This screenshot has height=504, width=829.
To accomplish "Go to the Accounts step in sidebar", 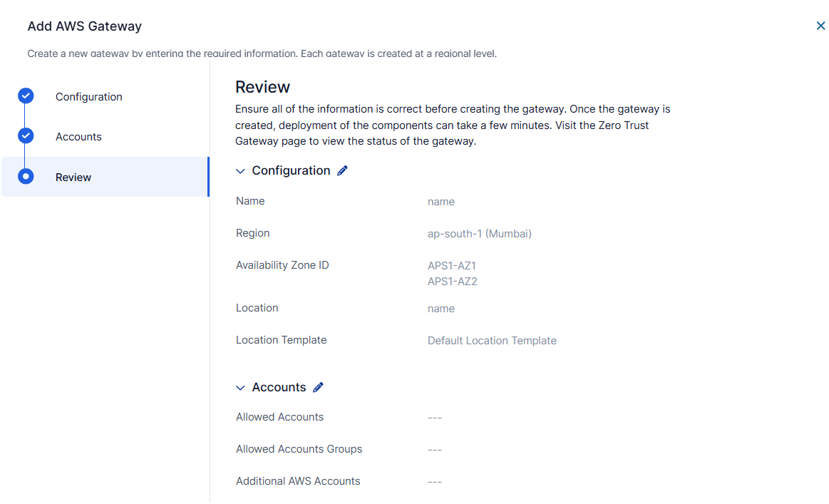I will tap(78, 136).
